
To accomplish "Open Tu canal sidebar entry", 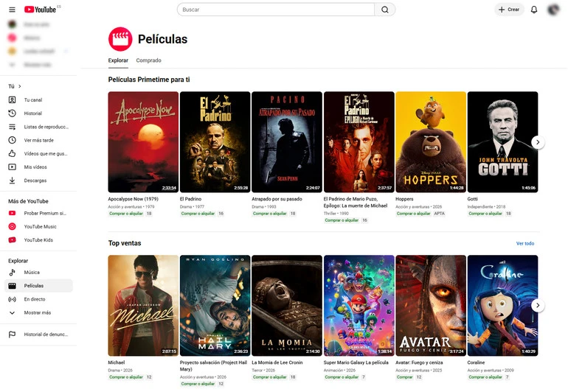I will [39, 100].
